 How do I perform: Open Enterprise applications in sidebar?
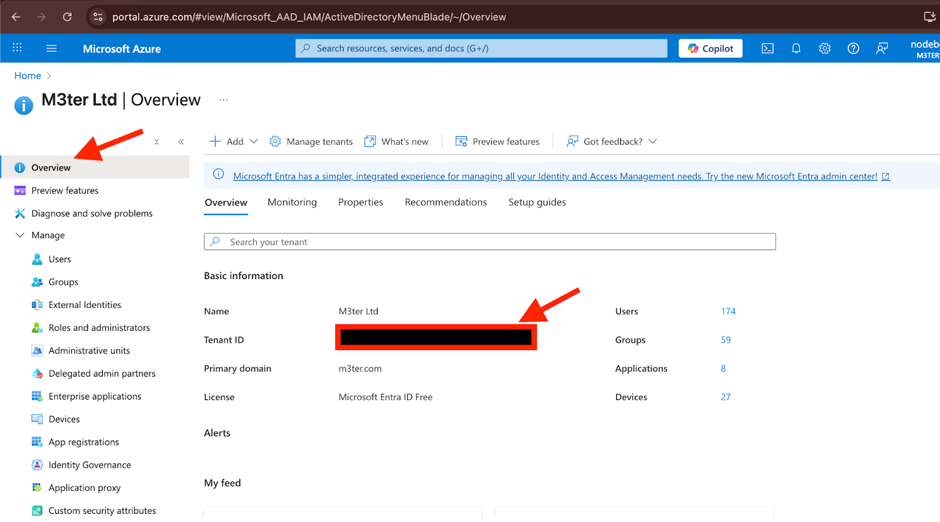(x=94, y=396)
